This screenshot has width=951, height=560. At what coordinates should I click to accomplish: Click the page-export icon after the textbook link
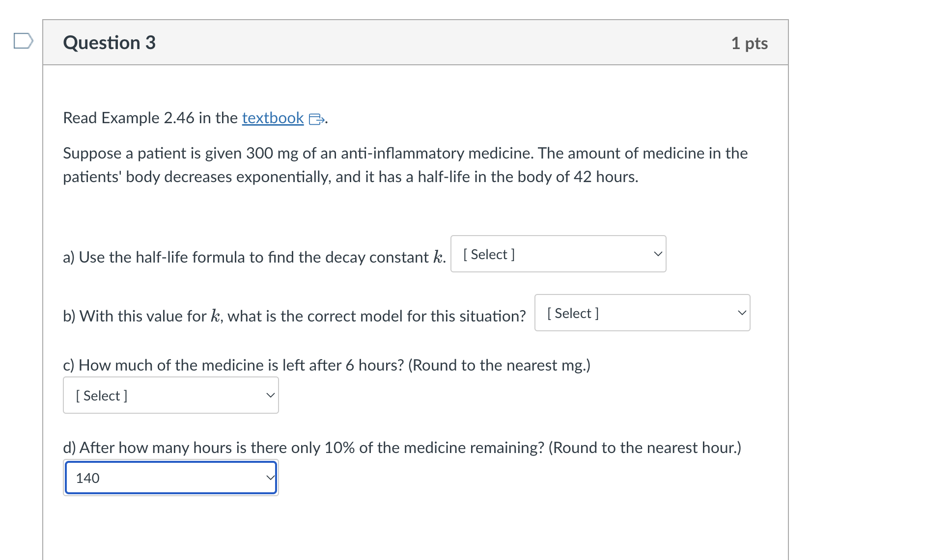316,119
